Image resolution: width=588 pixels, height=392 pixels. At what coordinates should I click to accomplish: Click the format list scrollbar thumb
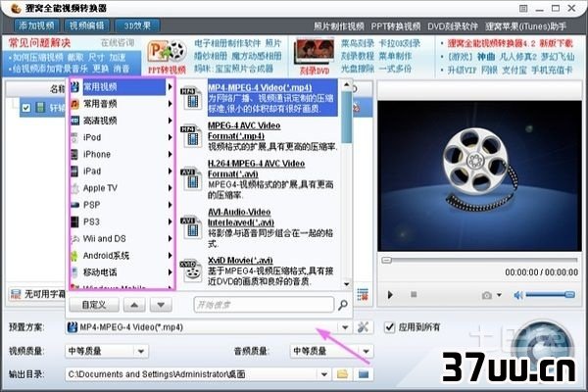347,117
